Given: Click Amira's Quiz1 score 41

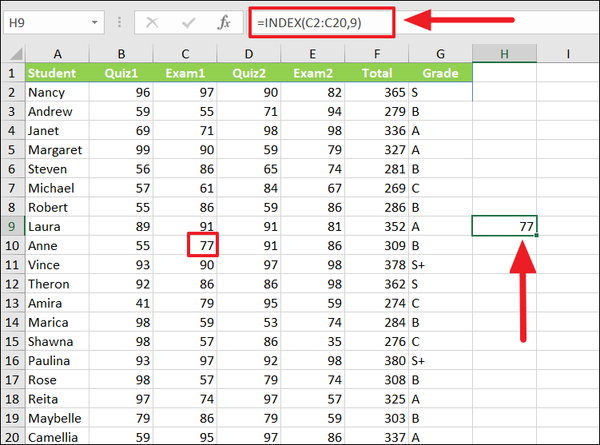Looking at the screenshot, I should tap(121, 303).
